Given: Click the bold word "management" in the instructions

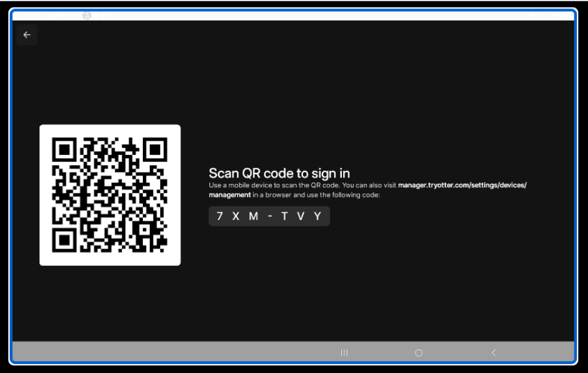Looking at the screenshot, I should 229,194.
